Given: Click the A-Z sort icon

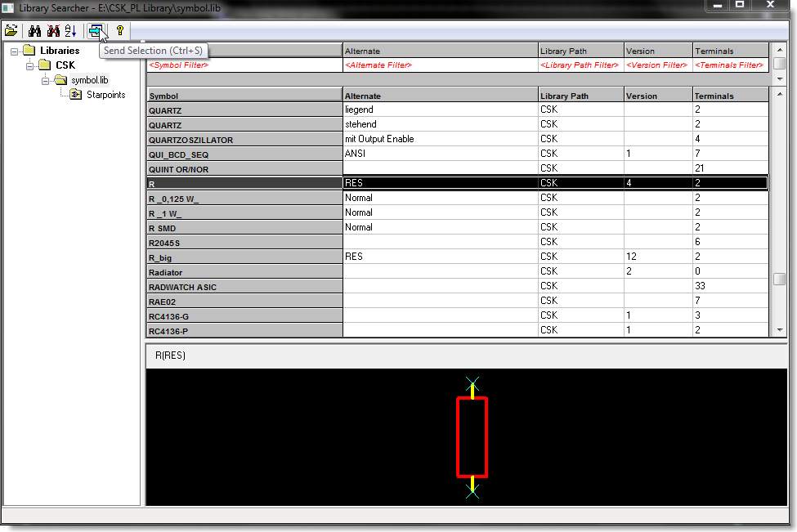Looking at the screenshot, I should 70,31.
